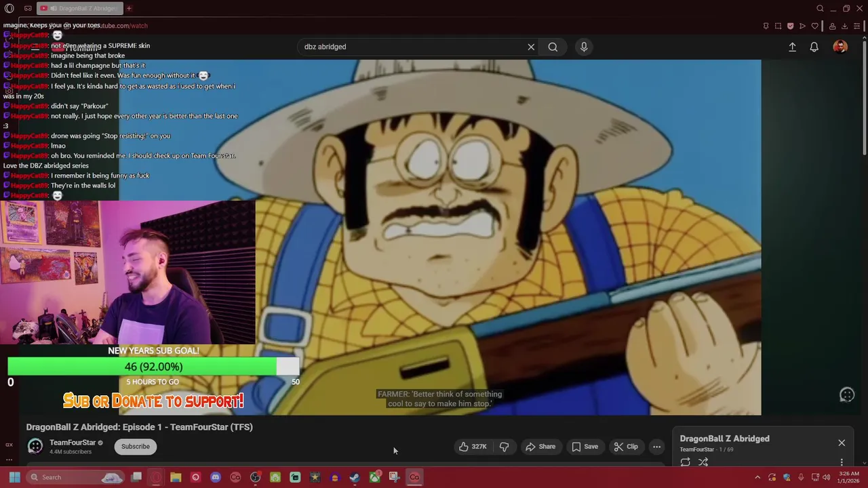Open YouTube notifications bell
Viewport: 868px width, 488px height.
click(x=814, y=47)
